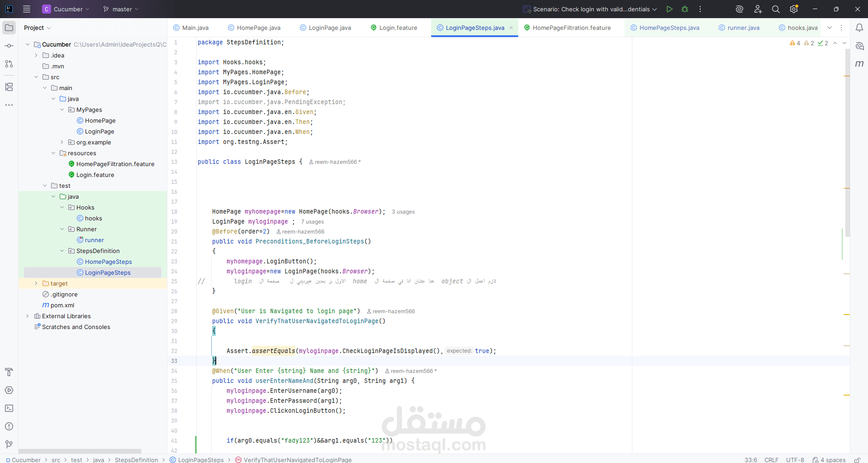Click the CRLF line separator widget
The width and height of the screenshot is (868, 463).
pos(771,460)
